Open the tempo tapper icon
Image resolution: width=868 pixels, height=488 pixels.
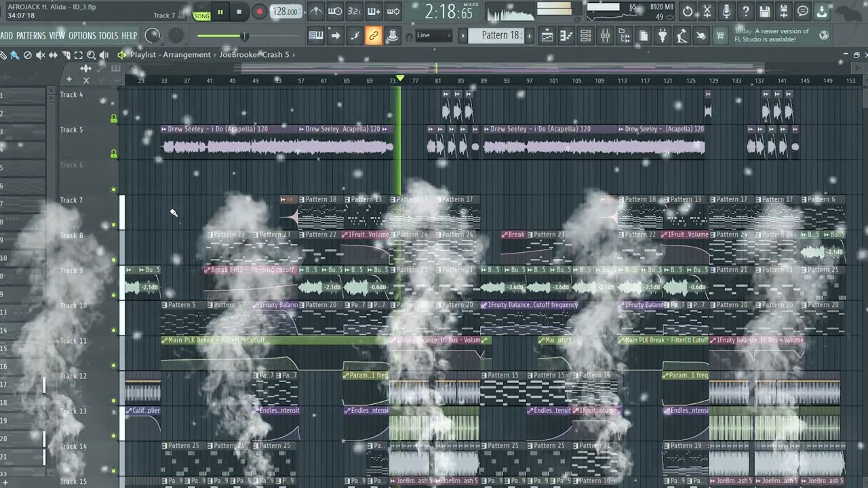tap(682, 36)
